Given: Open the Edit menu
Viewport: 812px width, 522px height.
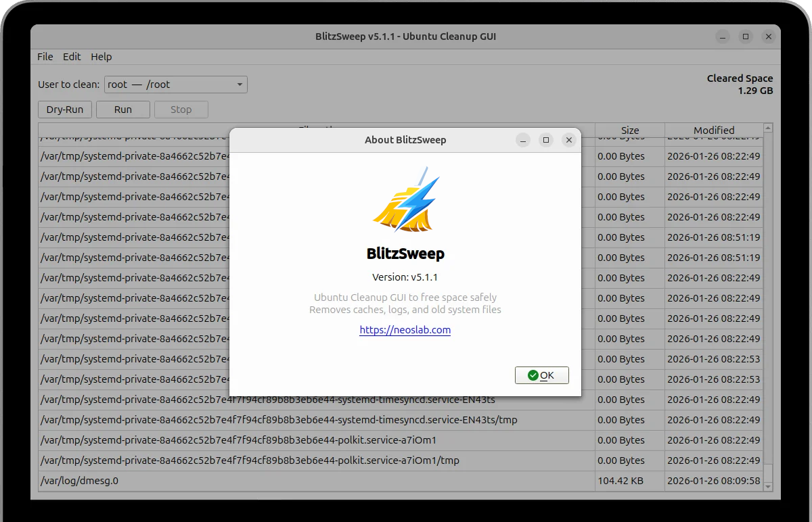Looking at the screenshot, I should (x=72, y=57).
